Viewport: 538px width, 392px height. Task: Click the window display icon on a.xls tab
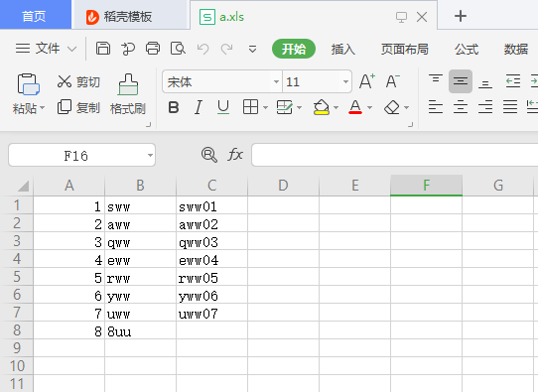pos(401,17)
